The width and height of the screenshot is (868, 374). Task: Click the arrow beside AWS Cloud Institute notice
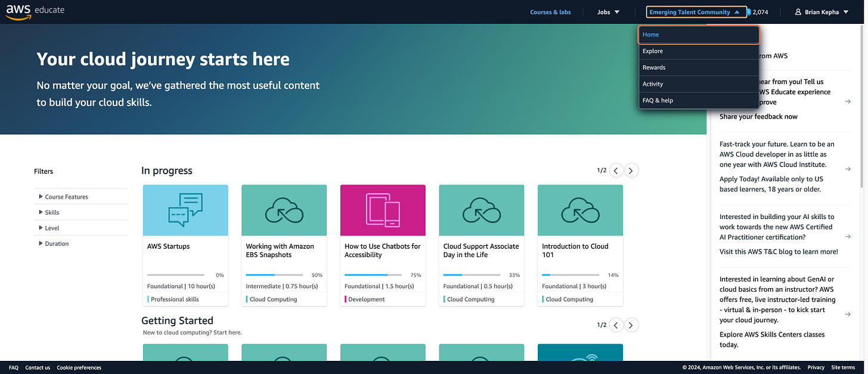click(x=848, y=169)
